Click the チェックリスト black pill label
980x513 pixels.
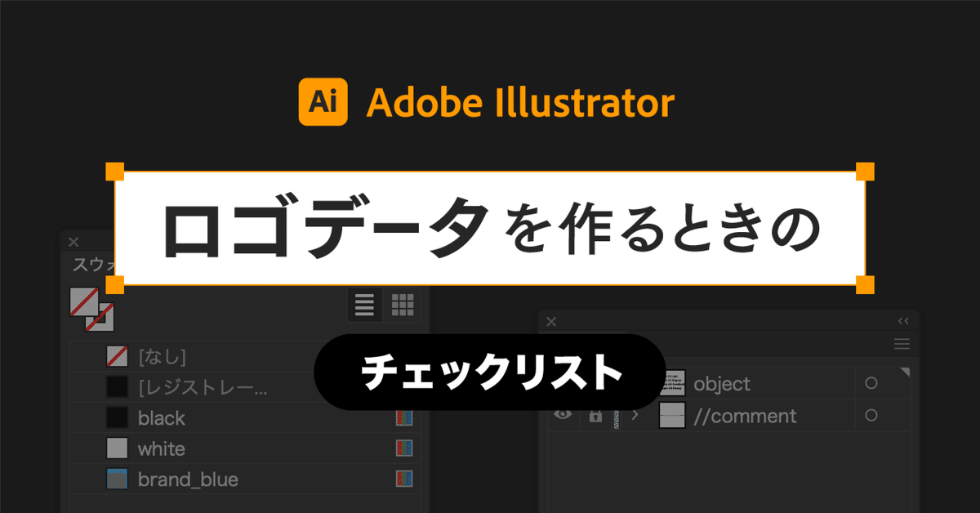click(x=490, y=372)
